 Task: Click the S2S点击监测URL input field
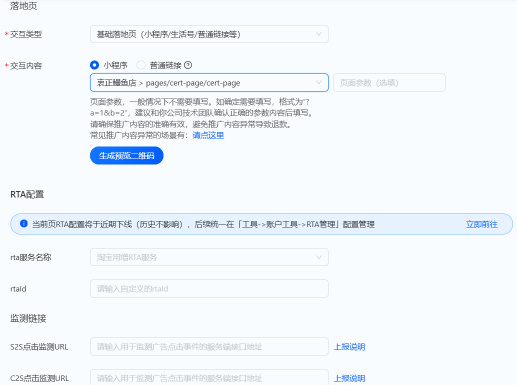[209, 347]
